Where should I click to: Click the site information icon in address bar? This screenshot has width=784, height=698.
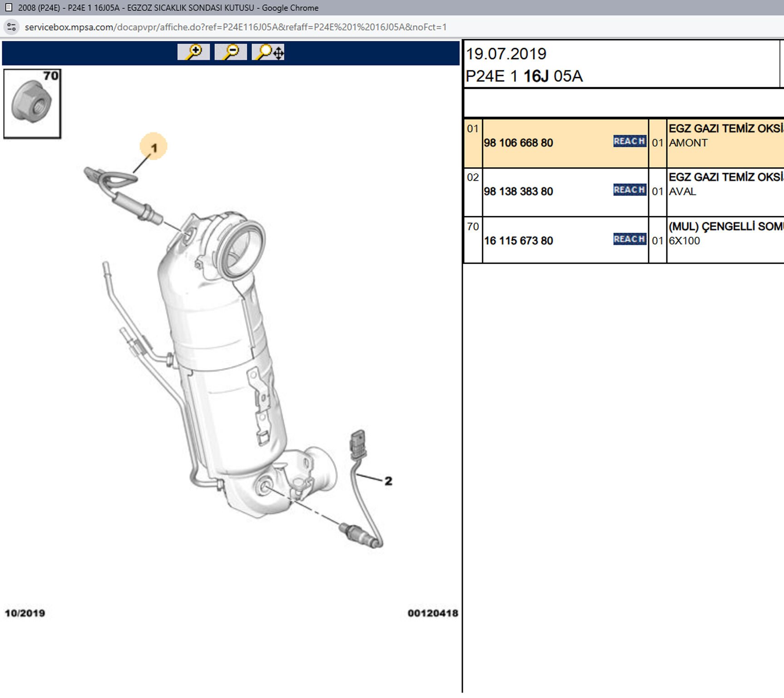12,27
